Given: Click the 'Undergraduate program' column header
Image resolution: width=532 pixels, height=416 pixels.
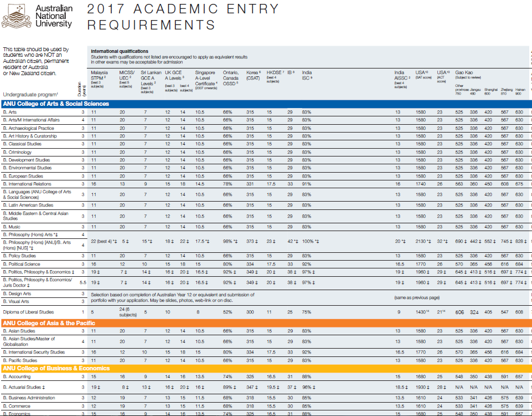Looking at the screenshot, I should pyautogui.click(x=31, y=95).
